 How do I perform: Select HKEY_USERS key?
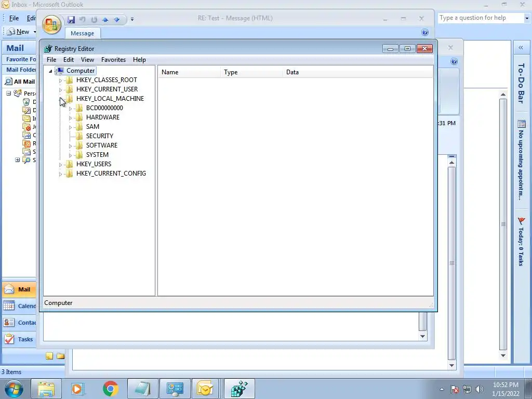point(94,164)
